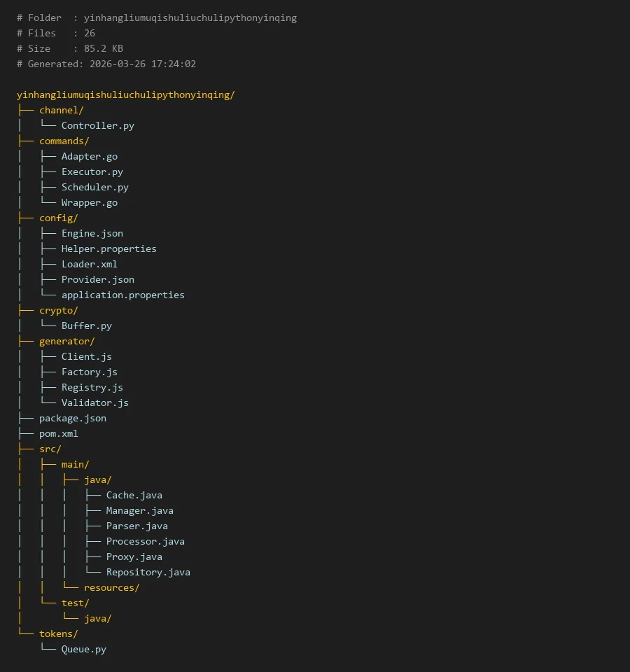Screen dimensions: 630x672
Task: Collapse the config/ folder
Action: [x=58, y=218]
